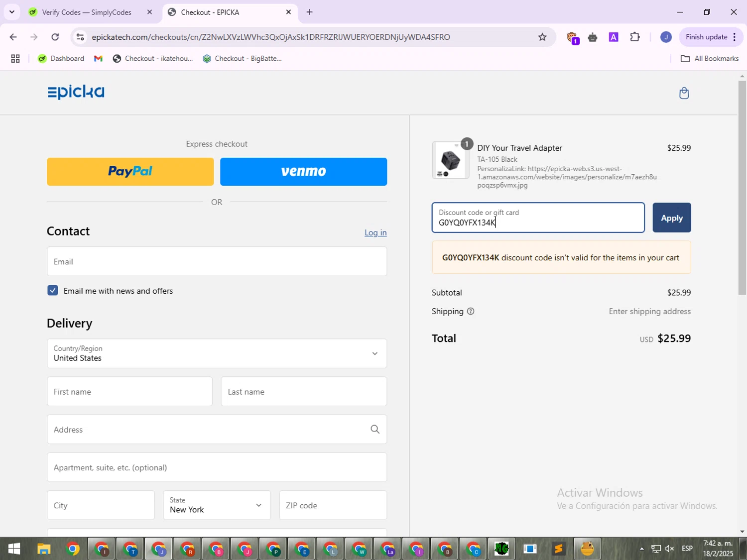Show Shipping info help icon
747x560 pixels.
(471, 312)
